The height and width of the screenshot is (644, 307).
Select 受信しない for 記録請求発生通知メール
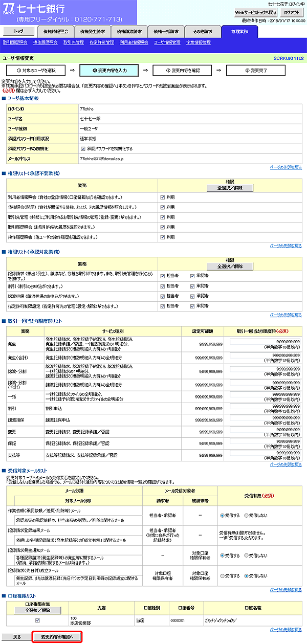point(247,554)
